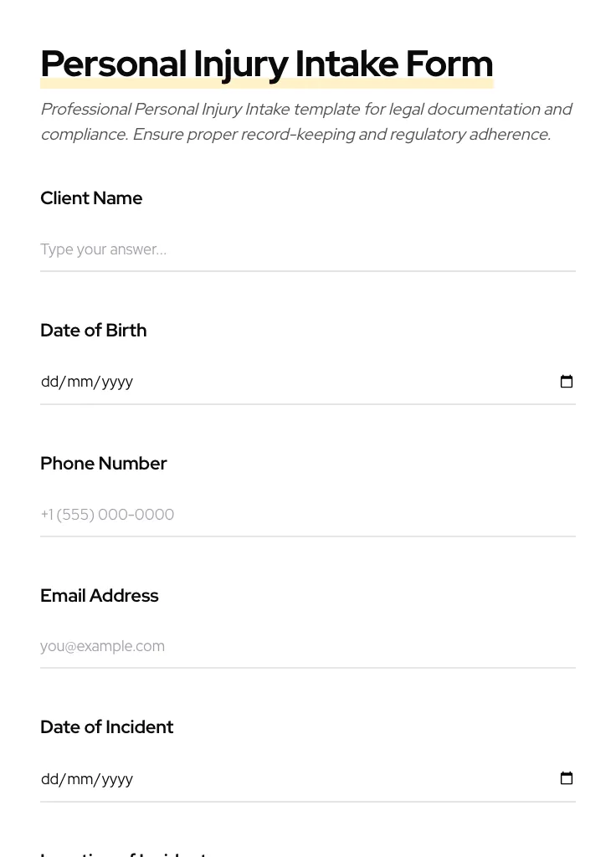Click the Date of Birth label

tap(93, 331)
